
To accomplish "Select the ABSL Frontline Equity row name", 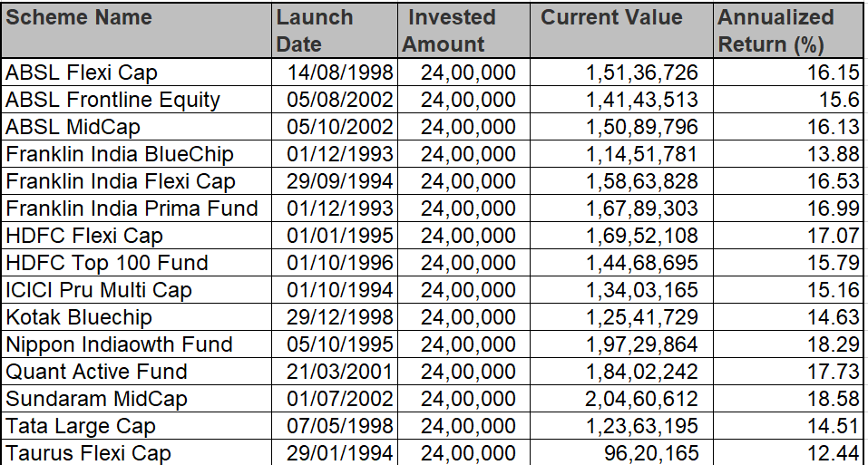I will (x=136, y=100).
